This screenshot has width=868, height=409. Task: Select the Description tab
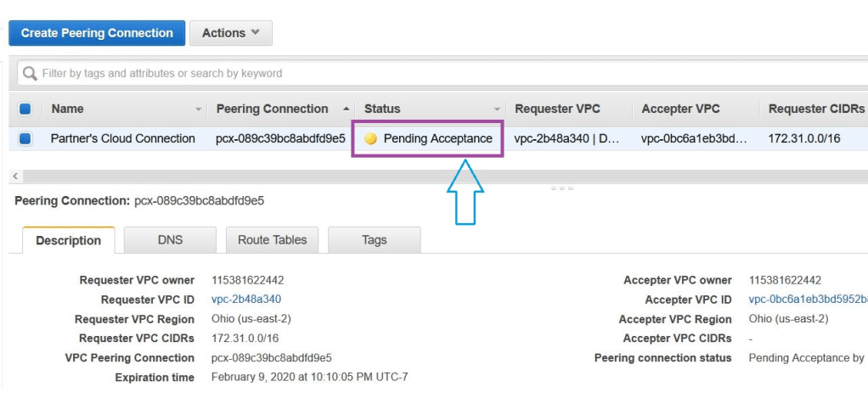pyautogui.click(x=68, y=240)
